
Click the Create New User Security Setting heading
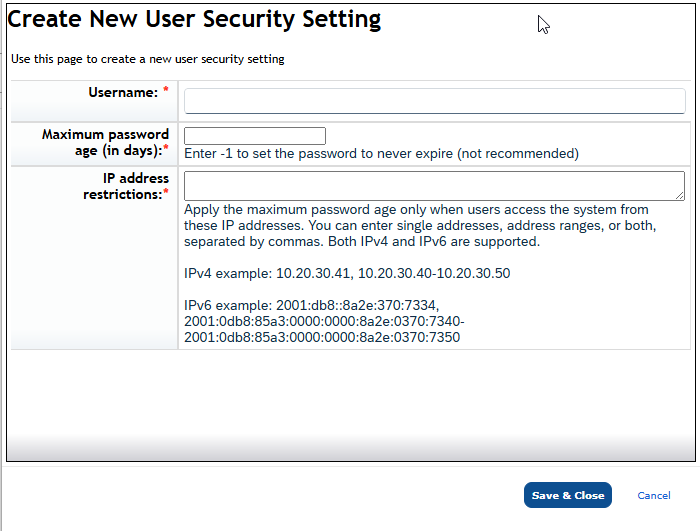coord(194,19)
